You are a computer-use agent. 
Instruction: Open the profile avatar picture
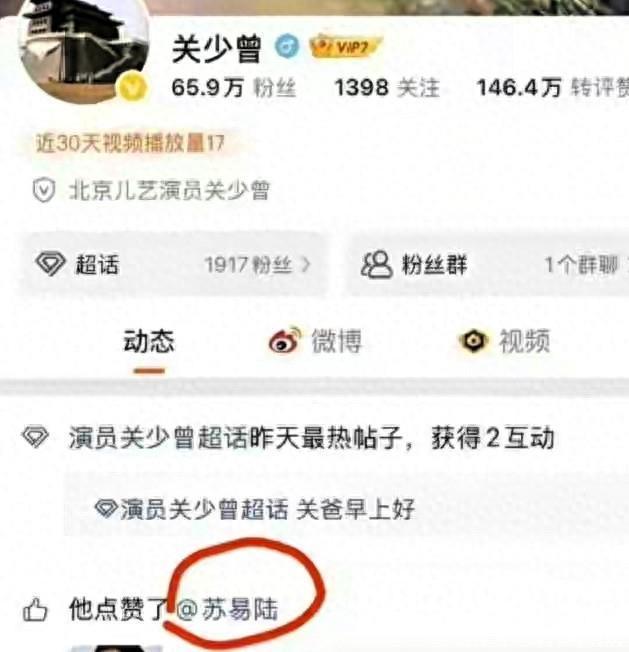tap(83, 50)
